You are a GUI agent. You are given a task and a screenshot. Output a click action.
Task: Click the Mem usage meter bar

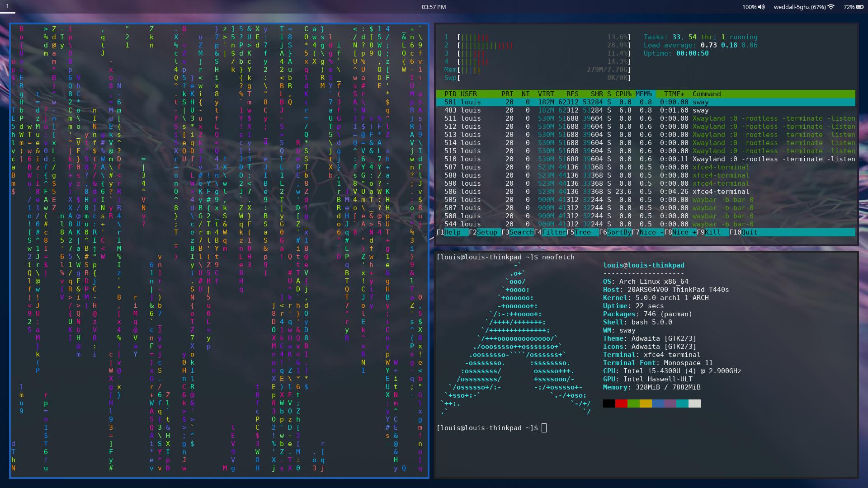pyautogui.click(x=538, y=70)
